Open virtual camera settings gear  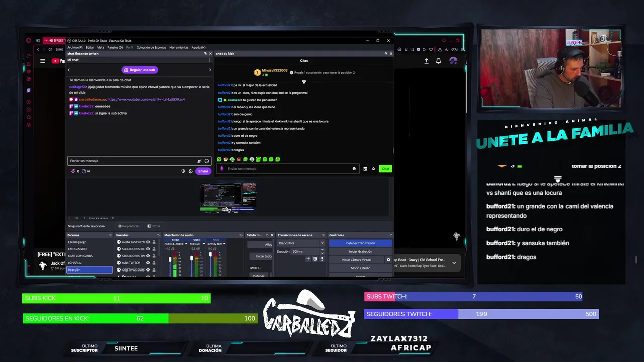pos(388,260)
